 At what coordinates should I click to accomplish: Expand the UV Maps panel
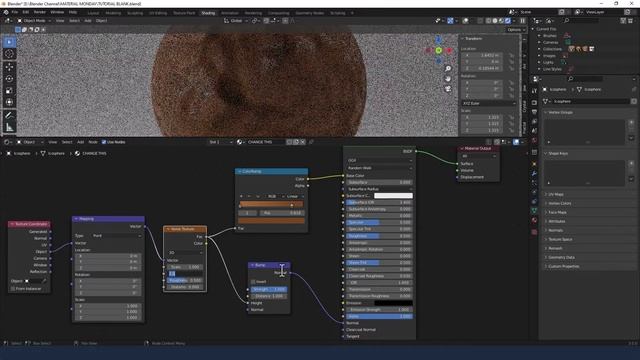tap(556, 194)
